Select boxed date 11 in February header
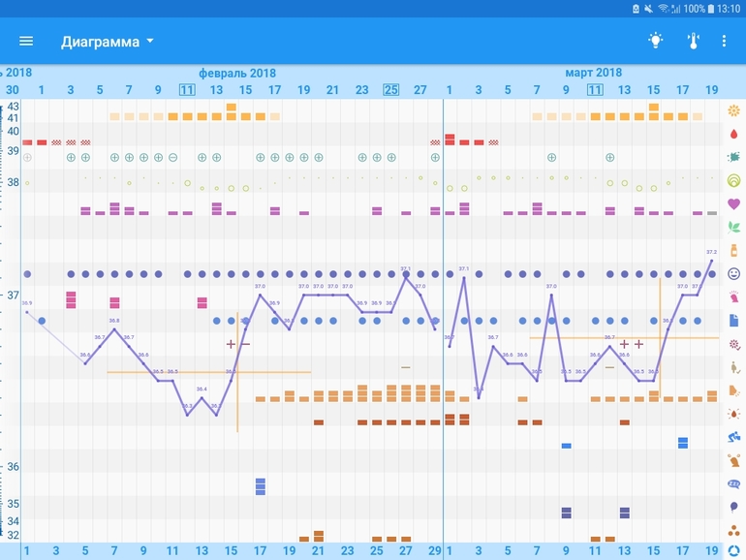Viewport: 746px width, 560px height. click(187, 90)
